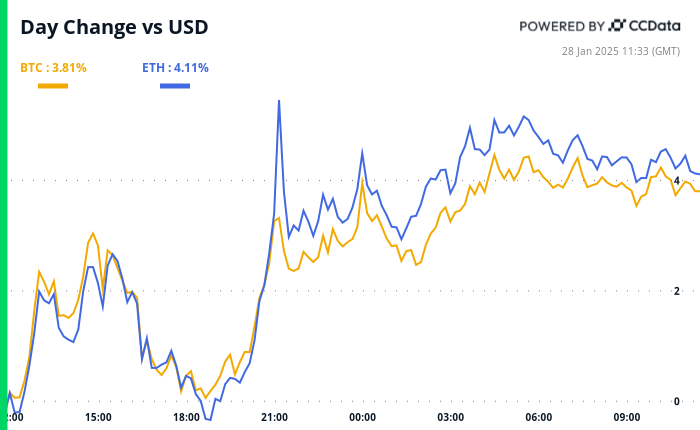Click the CCData brand name text
The height and width of the screenshot is (430, 700).
point(654,26)
